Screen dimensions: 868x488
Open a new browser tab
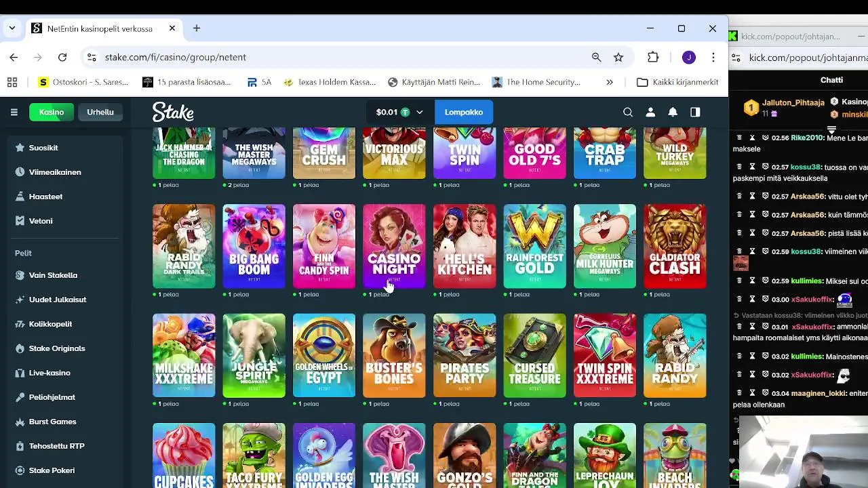pos(197,28)
